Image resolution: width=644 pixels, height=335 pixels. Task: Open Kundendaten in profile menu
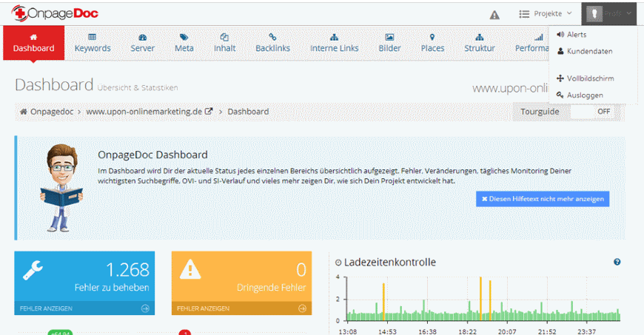tap(589, 52)
